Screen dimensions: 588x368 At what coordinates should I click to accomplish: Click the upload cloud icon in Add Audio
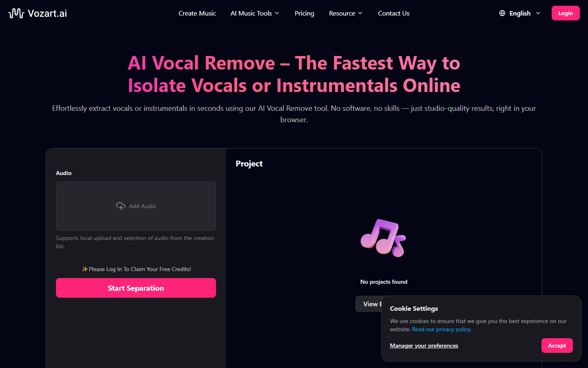[120, 206]
